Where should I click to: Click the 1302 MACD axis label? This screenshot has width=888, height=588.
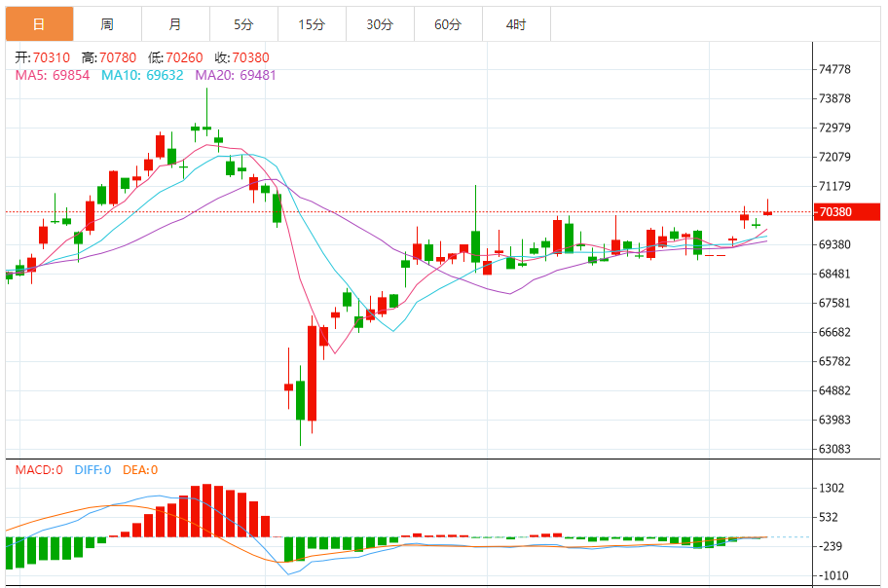[x=832, y=489]
